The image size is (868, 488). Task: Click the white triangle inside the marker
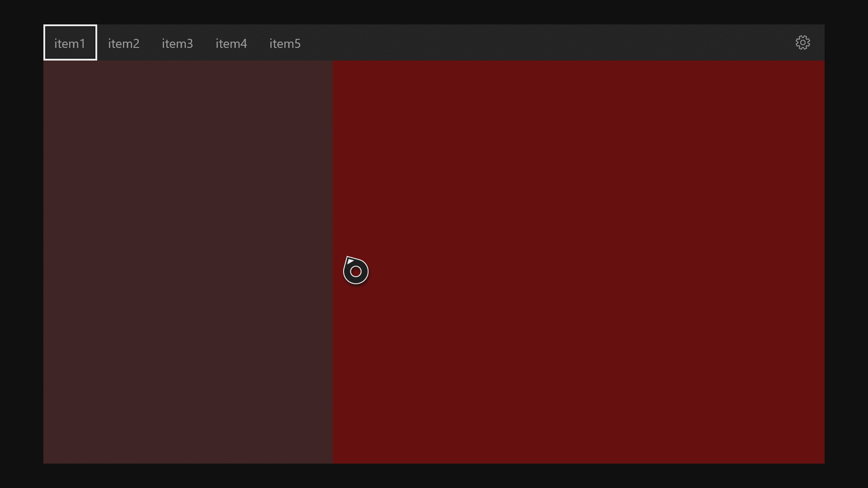click(x=350, y=262)
